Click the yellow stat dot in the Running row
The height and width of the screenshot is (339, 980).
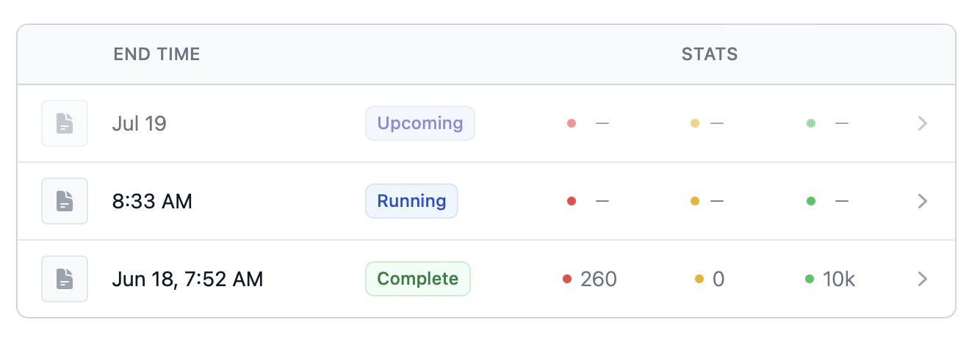click(695, 201)
